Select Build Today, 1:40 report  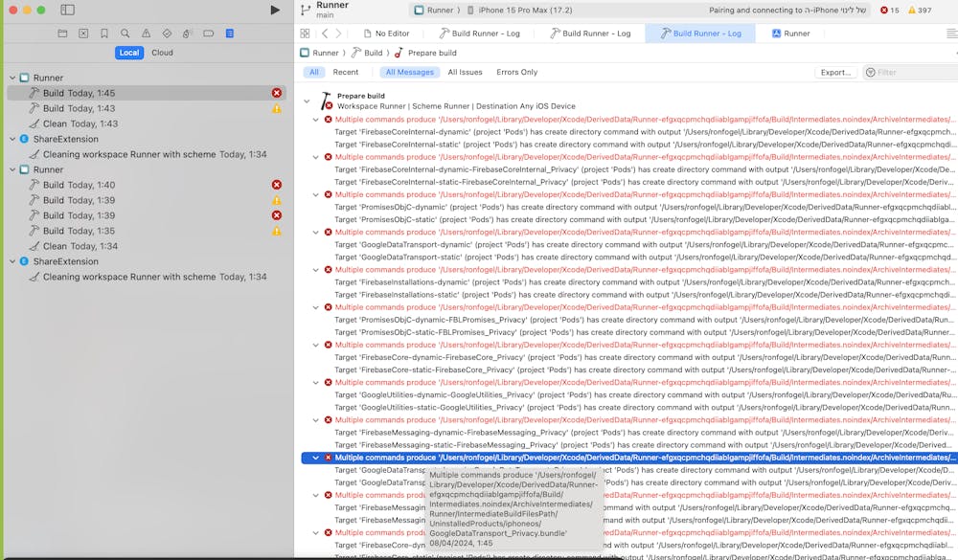147,185
